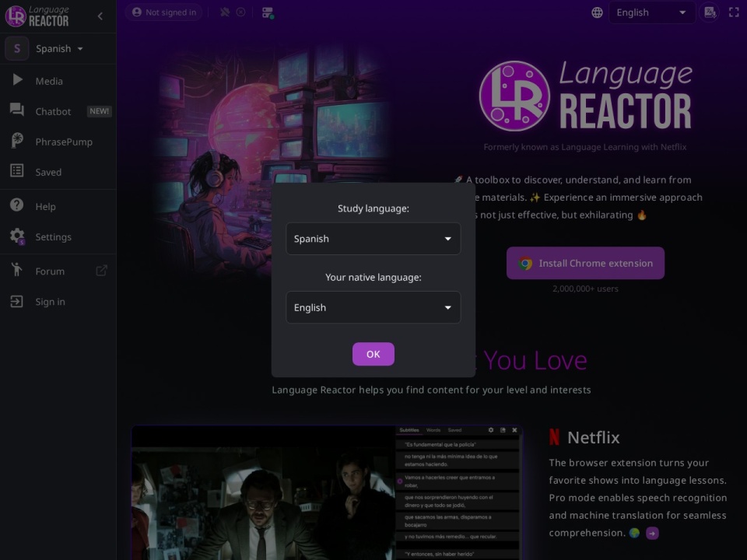Collapse the sidebar with the left chevron
Image resolution: width=747 pixels, height=560 pixels.
[100, 16]
